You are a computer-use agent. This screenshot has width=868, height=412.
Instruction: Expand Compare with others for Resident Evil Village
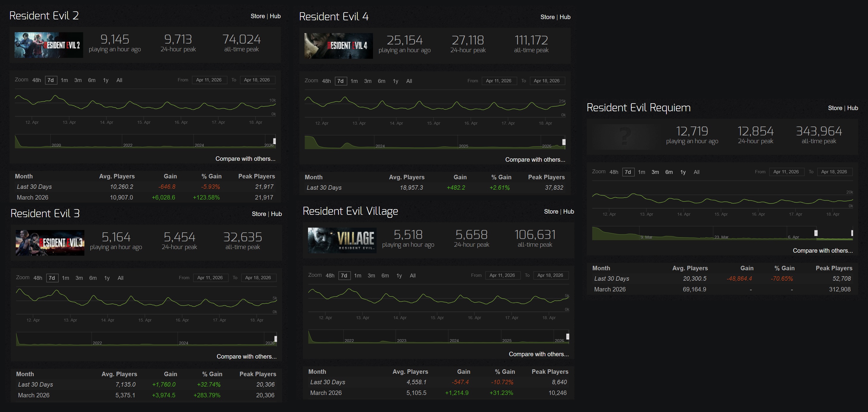click(539, 354)
